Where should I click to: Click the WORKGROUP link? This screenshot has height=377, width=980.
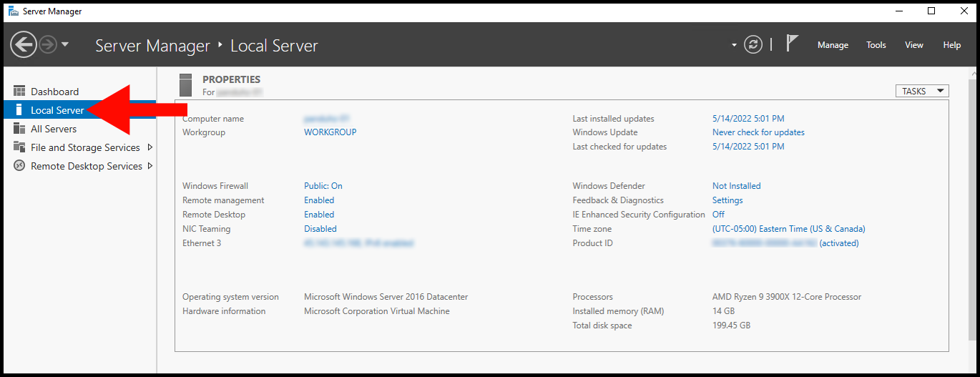330,132
